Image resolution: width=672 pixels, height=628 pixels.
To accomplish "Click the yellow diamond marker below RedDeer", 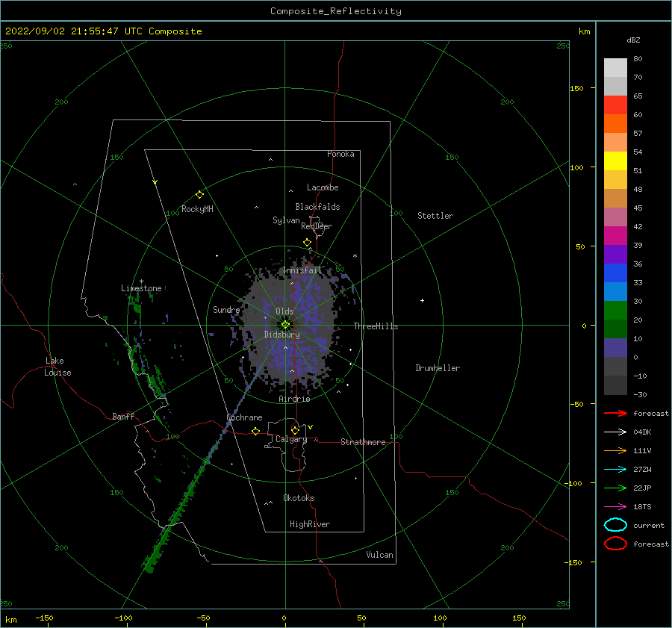I will click(307, 243).
